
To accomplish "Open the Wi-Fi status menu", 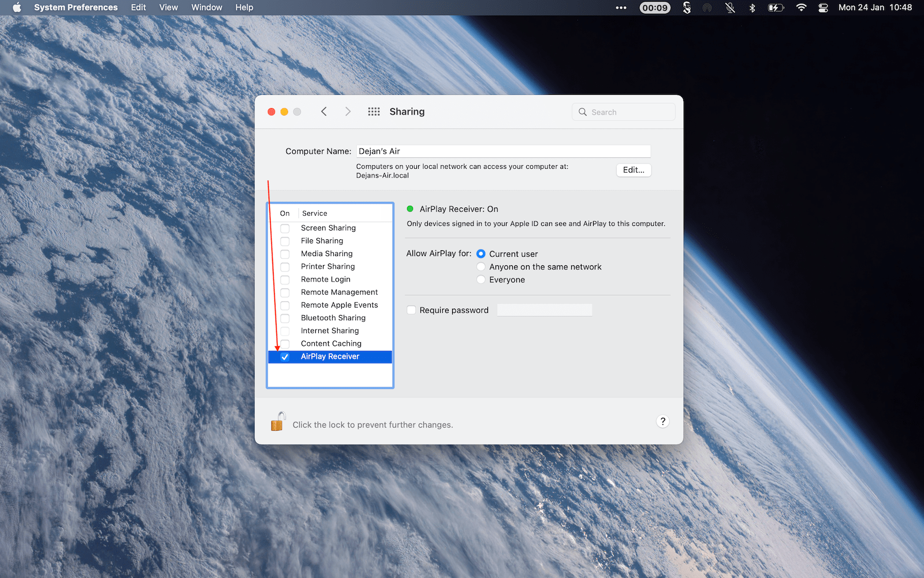I will pos(801,8).
